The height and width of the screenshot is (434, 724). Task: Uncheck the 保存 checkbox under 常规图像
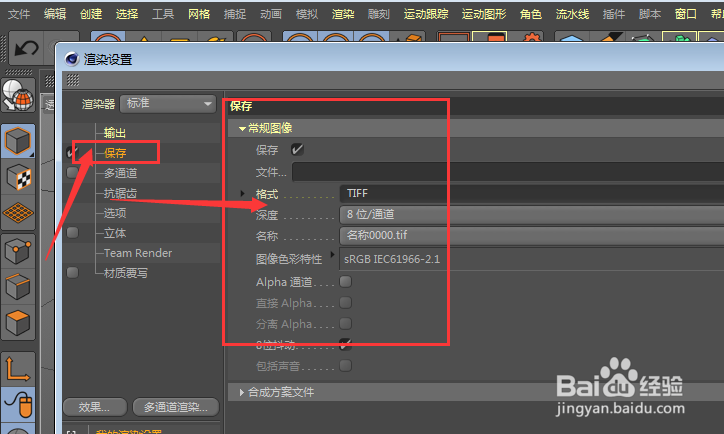pos(297,149)
